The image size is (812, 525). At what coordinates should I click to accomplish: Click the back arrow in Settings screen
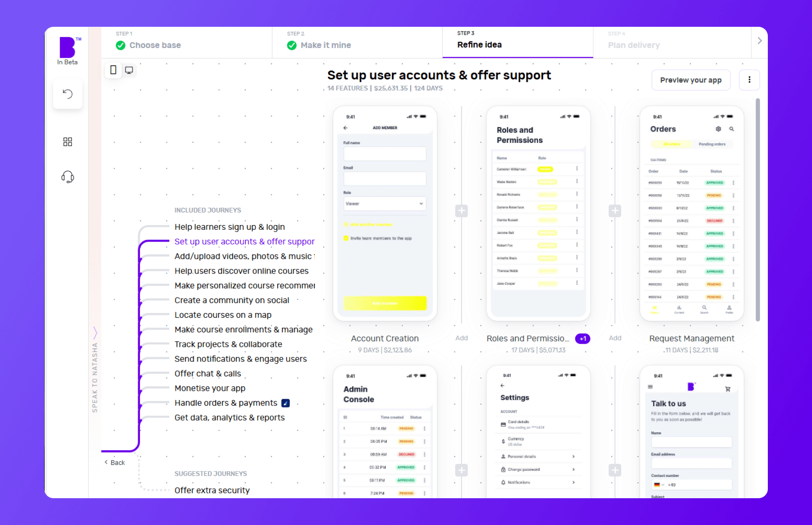[x=502, y=385]
